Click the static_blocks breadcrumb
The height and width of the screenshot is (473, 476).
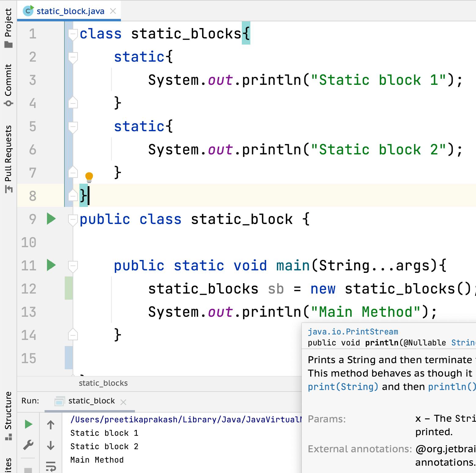coord(103,383)
